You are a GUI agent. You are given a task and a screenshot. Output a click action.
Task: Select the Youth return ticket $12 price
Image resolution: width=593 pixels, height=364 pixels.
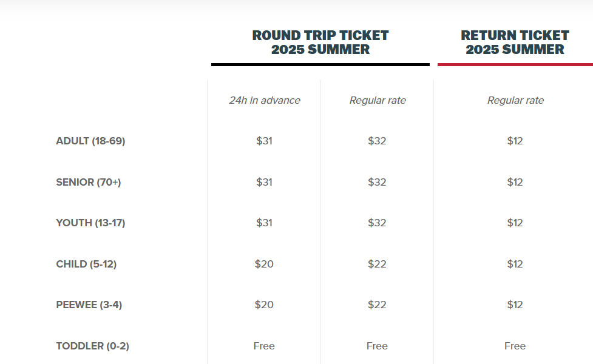click(x=515, y=223)
